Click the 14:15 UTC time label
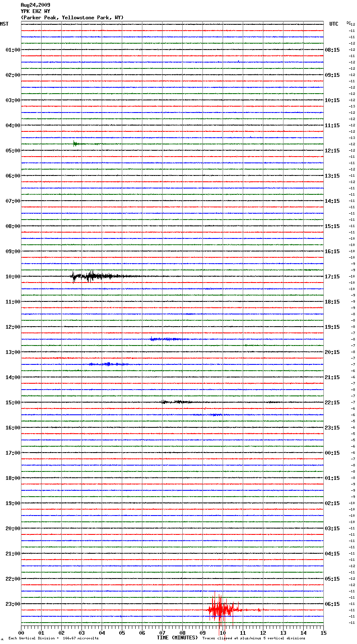The height and width of the screenshot is (644, 357). tap(332, 201)
